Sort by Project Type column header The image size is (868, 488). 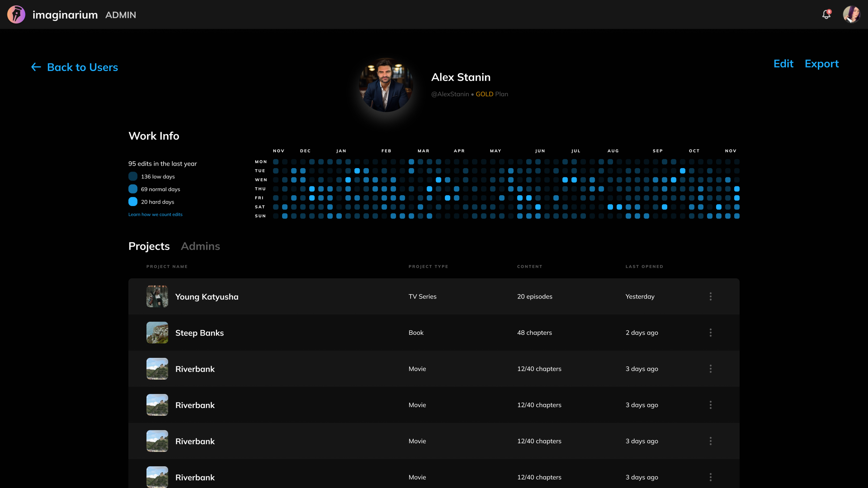428,266
